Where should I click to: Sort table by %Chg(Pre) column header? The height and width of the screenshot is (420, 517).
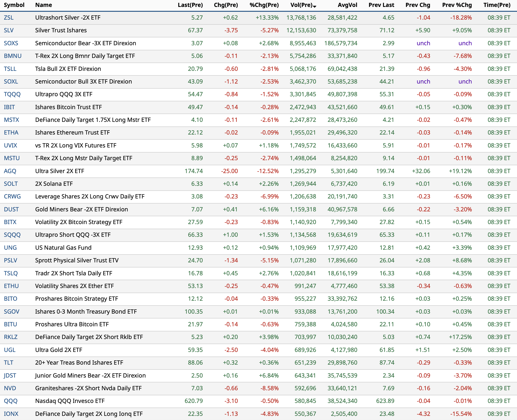coord(264,5)
